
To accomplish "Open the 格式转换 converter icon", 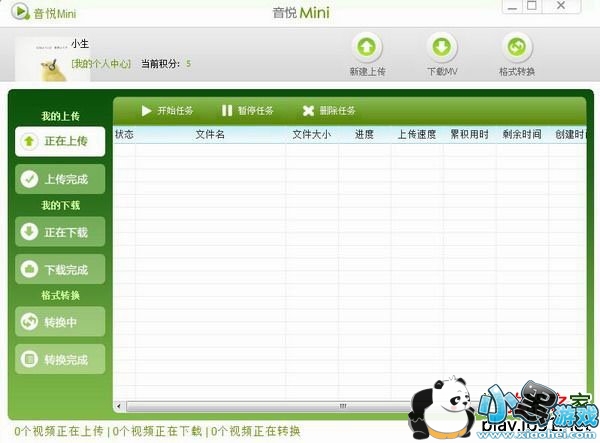I will pyautogui.click(x=517, y=47).
